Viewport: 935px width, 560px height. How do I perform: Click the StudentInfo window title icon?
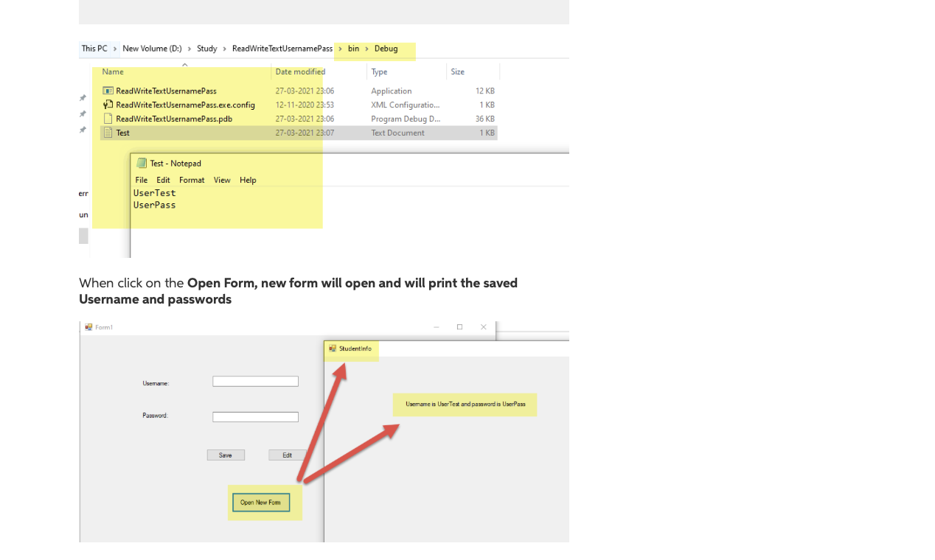click(333, 349)
